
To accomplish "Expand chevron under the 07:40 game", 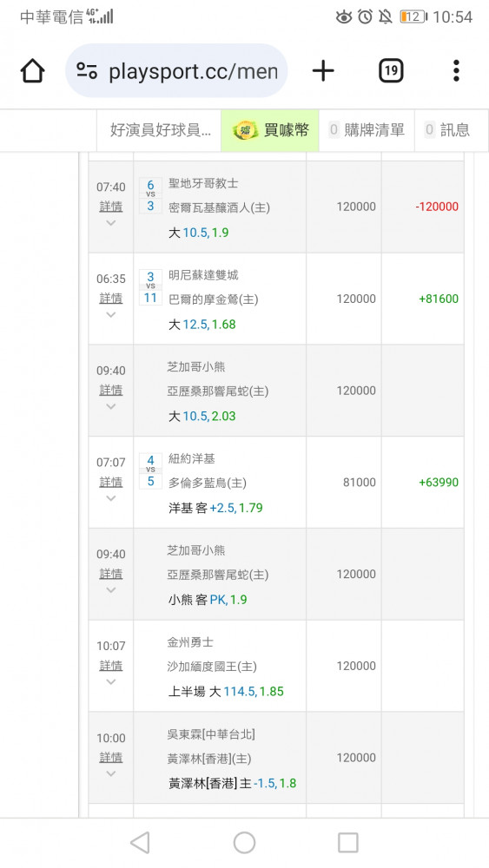I will tap(111, 223).
